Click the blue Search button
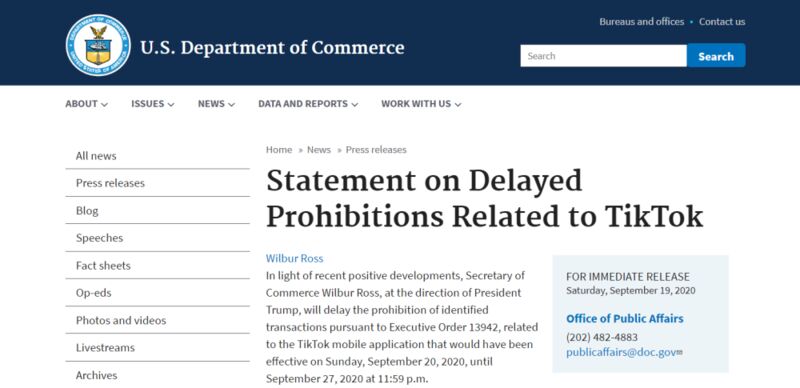Screen dimensions: 800x388 pos(716,56)
